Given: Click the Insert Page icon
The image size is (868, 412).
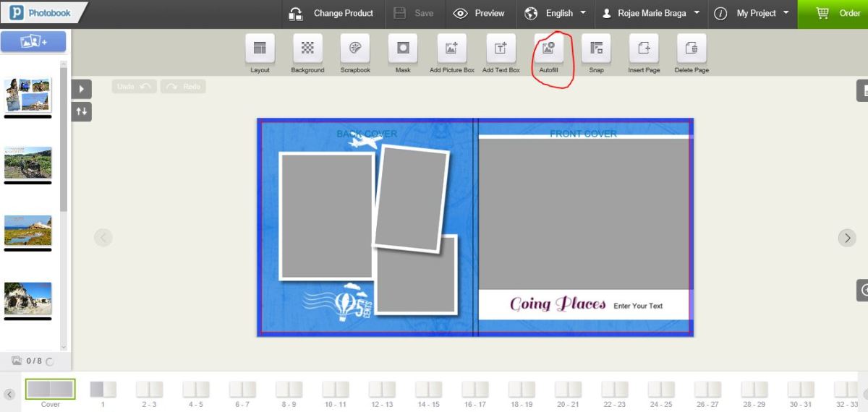Looking at the screenshot, I should coord(644,48).
